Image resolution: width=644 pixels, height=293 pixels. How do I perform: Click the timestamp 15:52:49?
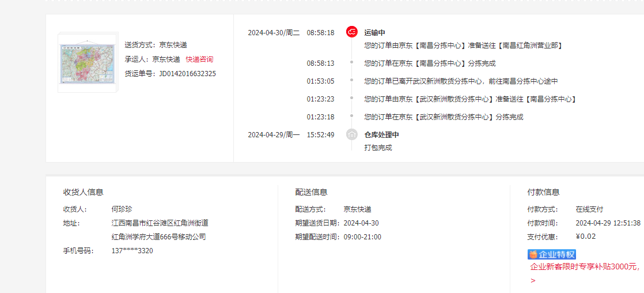320,135
